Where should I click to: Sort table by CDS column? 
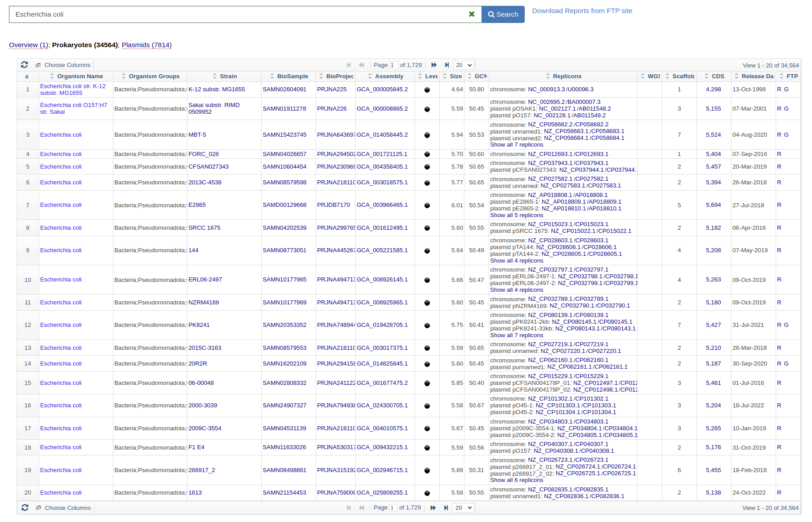714,76
